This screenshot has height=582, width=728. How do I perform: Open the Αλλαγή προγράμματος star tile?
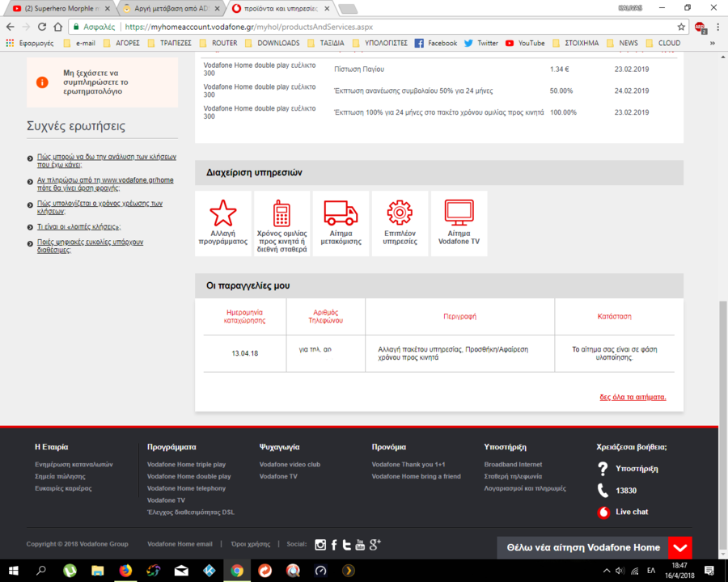pyautogui.click(x=223, y=223)
